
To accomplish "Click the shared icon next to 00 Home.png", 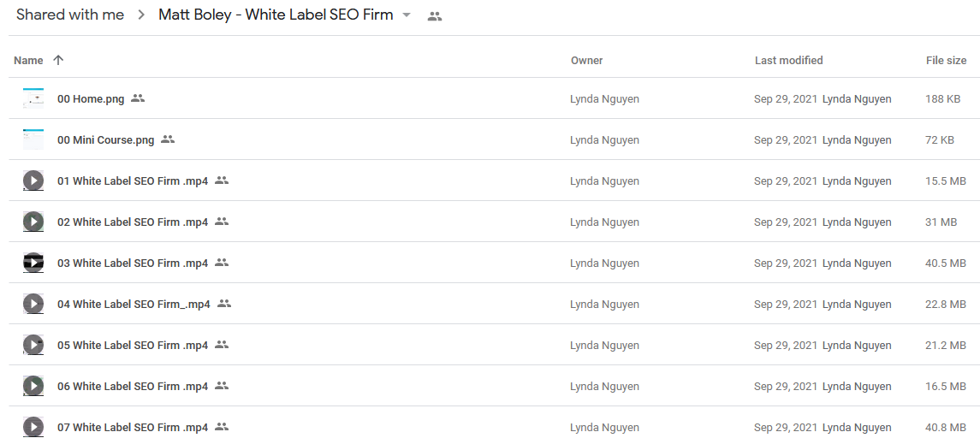I will [138, 98].
